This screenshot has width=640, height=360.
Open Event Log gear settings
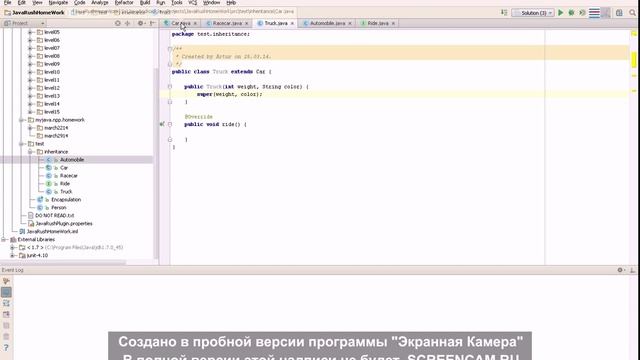point(621,270)
